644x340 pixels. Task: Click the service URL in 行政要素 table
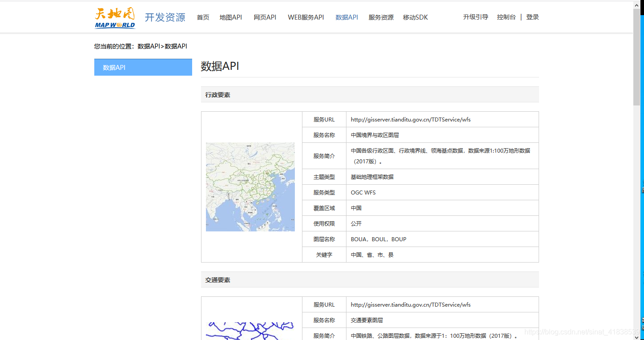(x=411, y=119)
